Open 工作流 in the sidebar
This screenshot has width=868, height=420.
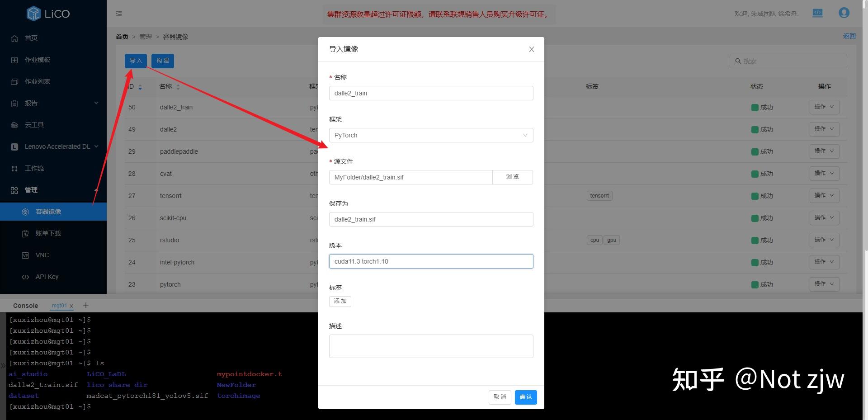[53, 168]
